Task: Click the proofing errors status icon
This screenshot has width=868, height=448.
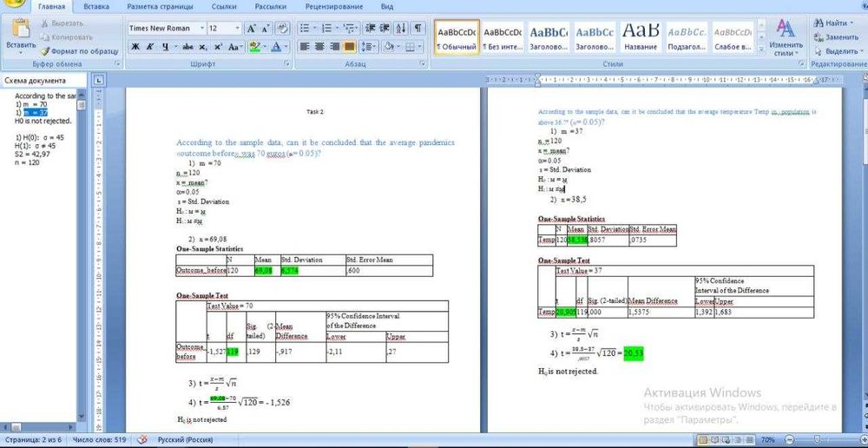Action: (x=142, y=439)
